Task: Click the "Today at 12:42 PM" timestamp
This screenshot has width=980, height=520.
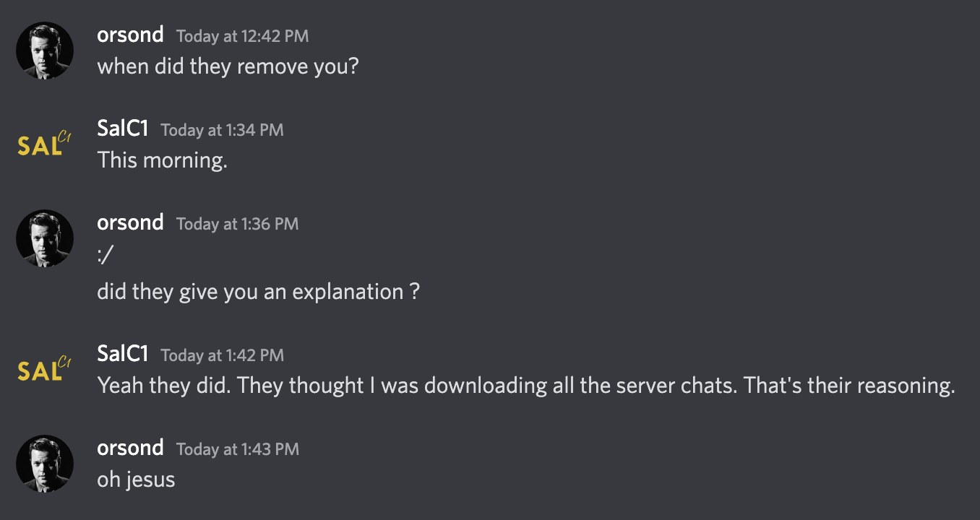Action: point(243,36)
